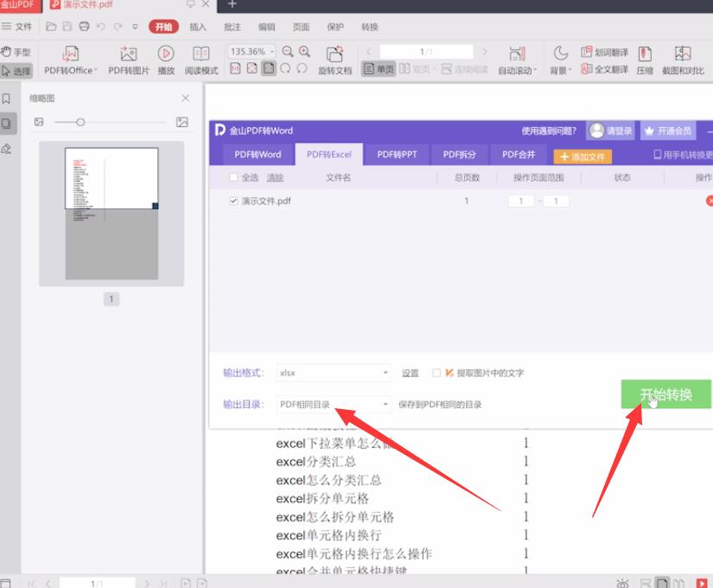Open the 文件 menu

[x=16, y=27]
